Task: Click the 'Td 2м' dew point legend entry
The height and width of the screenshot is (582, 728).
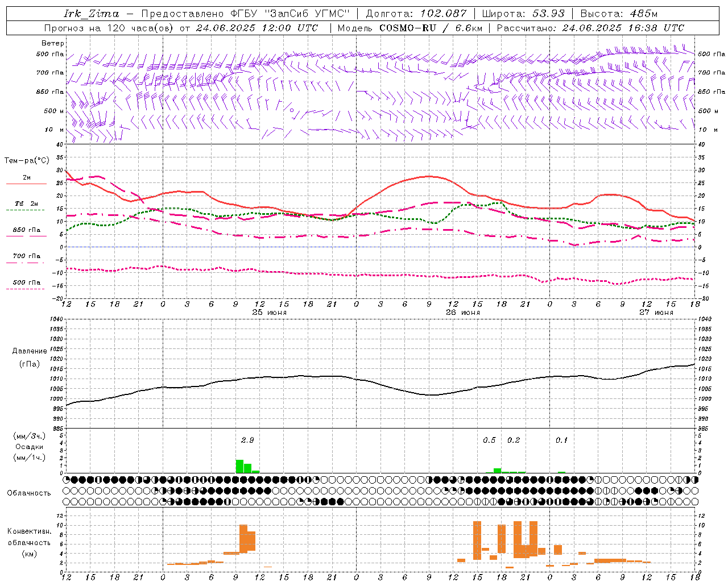Action: 27,203
